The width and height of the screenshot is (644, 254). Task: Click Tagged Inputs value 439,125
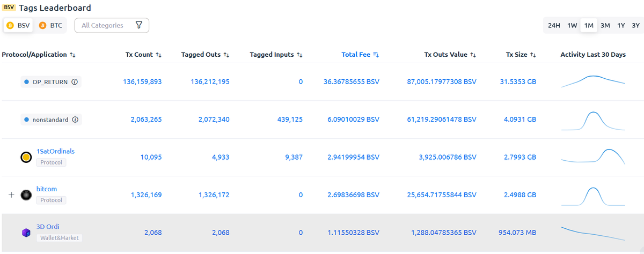289,119
